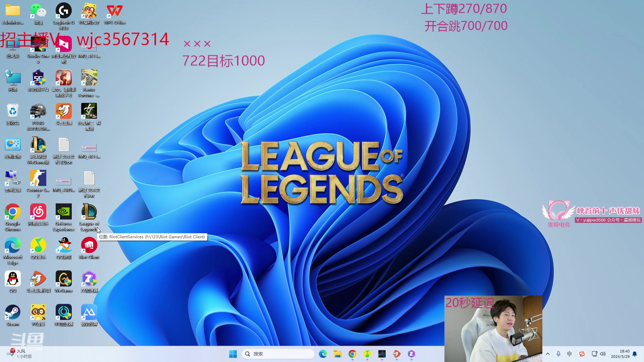Open the Windows Start button
644x362 pixels.
233,354
